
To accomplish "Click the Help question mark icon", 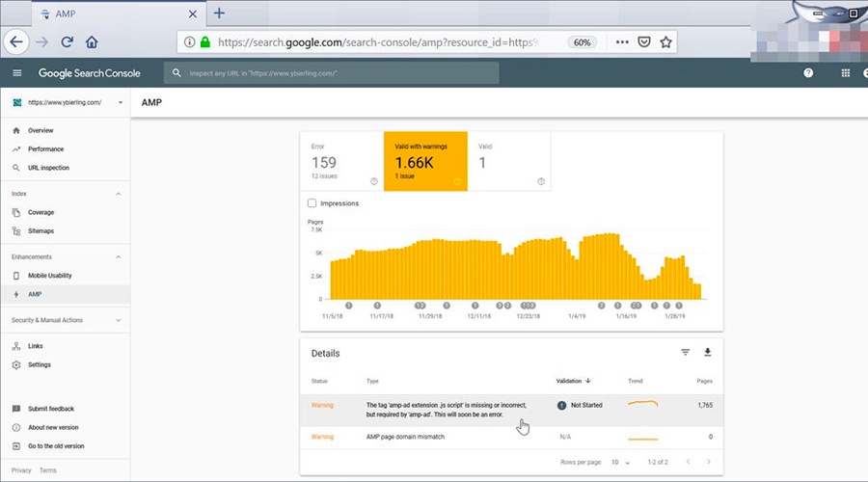I will pos(808,73).
